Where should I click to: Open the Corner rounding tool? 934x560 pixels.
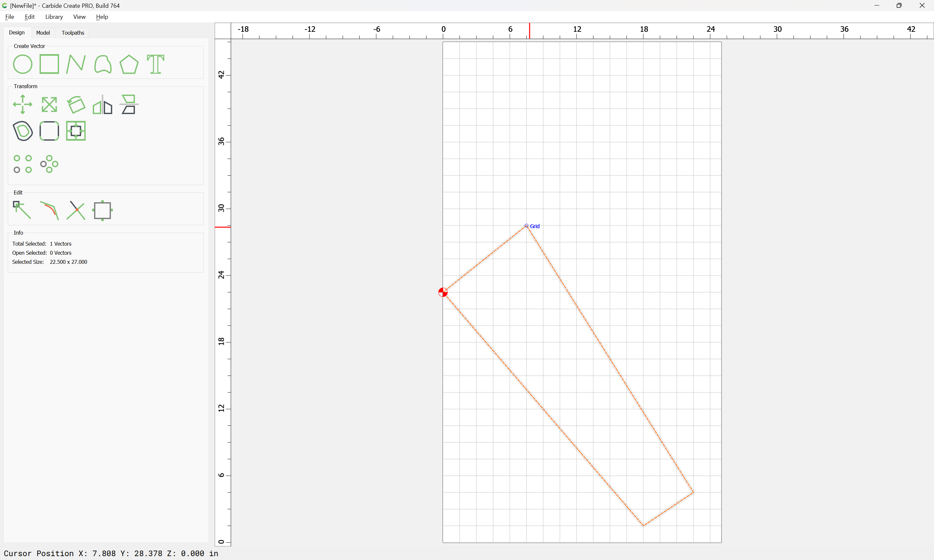[49, 131]
